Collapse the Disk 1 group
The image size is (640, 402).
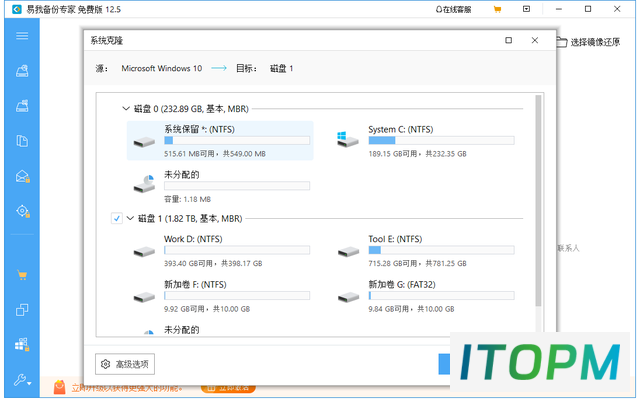[130, 218]
